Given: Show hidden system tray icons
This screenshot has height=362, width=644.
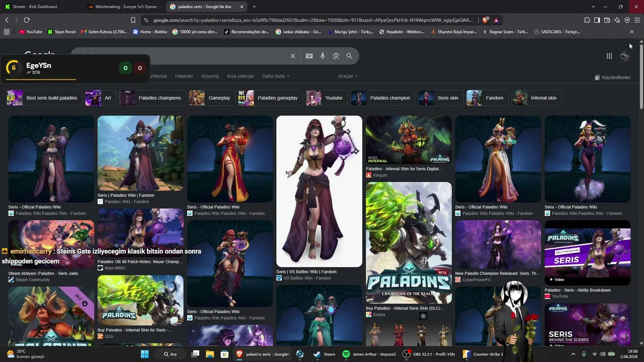Looking at the screenshot, I should pyautogui.click(x=573, y=354).
